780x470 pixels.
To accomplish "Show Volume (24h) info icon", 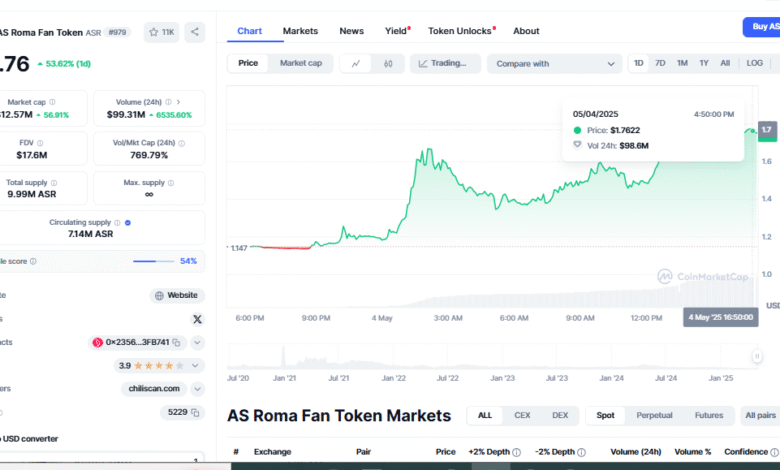I will (x=168, y=102).
